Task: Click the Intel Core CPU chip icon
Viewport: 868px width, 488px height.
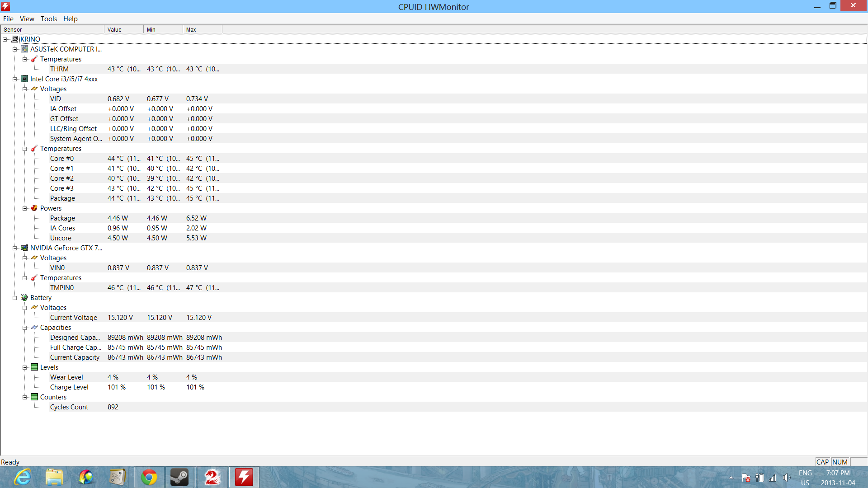Action: [x=24, y=79]
